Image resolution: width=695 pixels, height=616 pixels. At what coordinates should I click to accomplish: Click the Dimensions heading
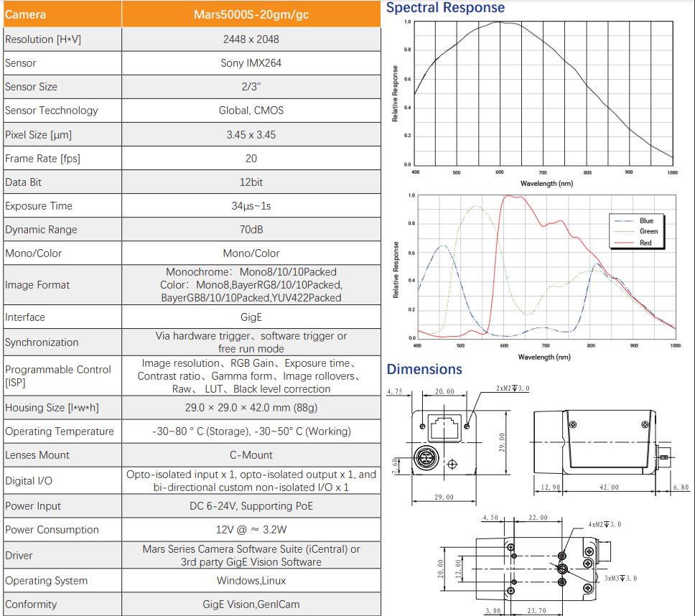(424, 369)
